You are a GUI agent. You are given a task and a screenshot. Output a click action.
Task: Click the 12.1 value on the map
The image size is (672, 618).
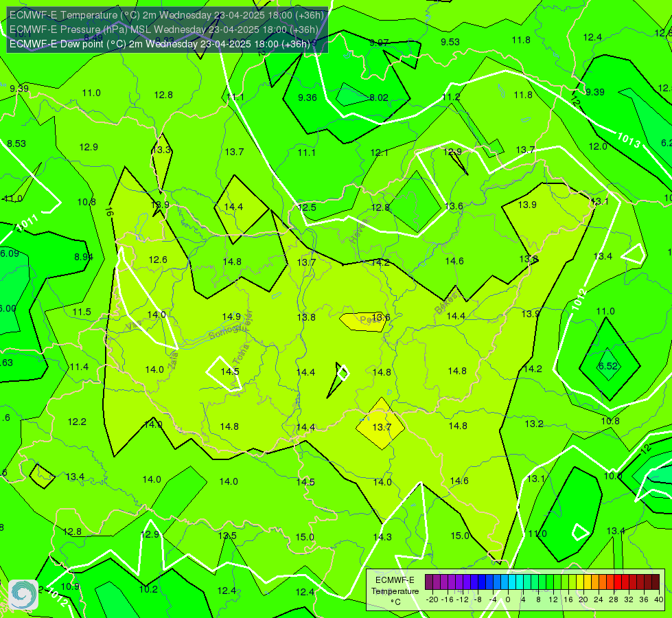[380, 152]
